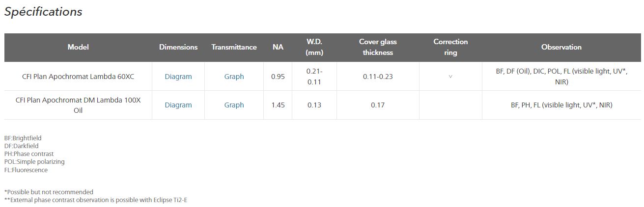Click CFI Plan Apochromat DM Lambda 100X Oil cell

click(x=78, y=105)
